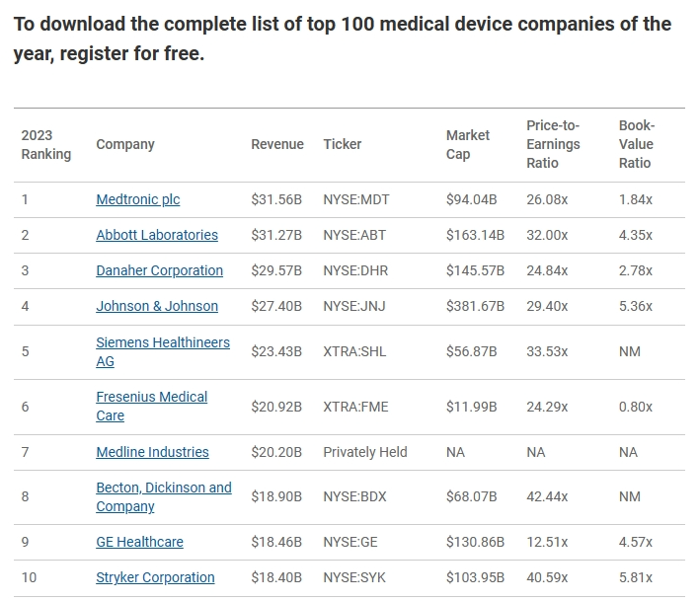
Task: Click the Medline Industries link
Action: [152, 452]
